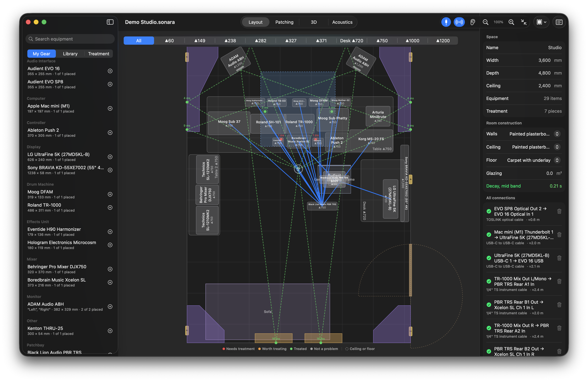Switch to the 3D tab
This screenshot has height=382, width=588.
click(x=314, y=22)
